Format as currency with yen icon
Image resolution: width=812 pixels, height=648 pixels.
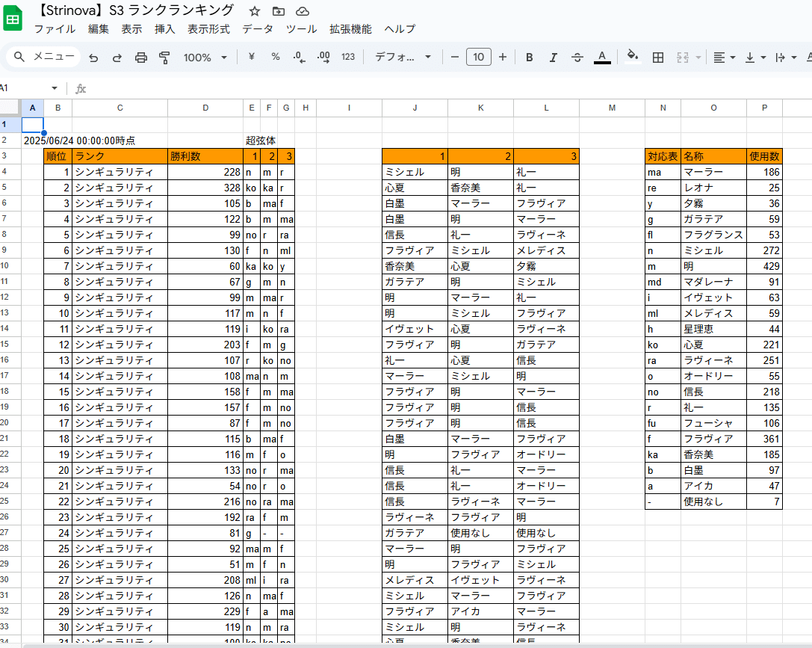(252, 57)
